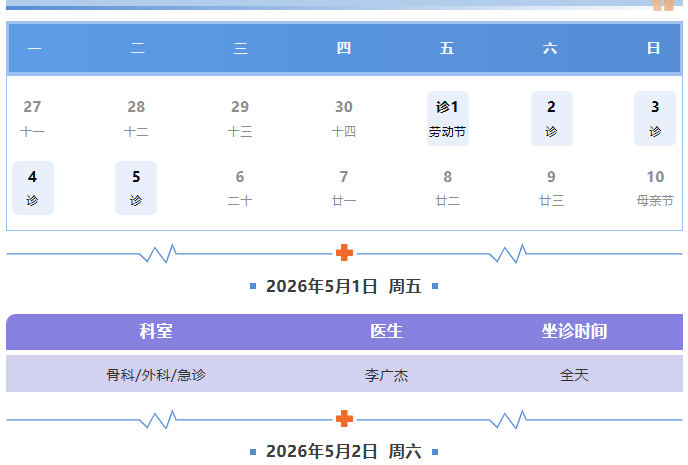Image resolution: width=688 pixels, height=465 pixels.
Task: Click the blue square left of 2026年5月1日
Action: tap(253, 287)
